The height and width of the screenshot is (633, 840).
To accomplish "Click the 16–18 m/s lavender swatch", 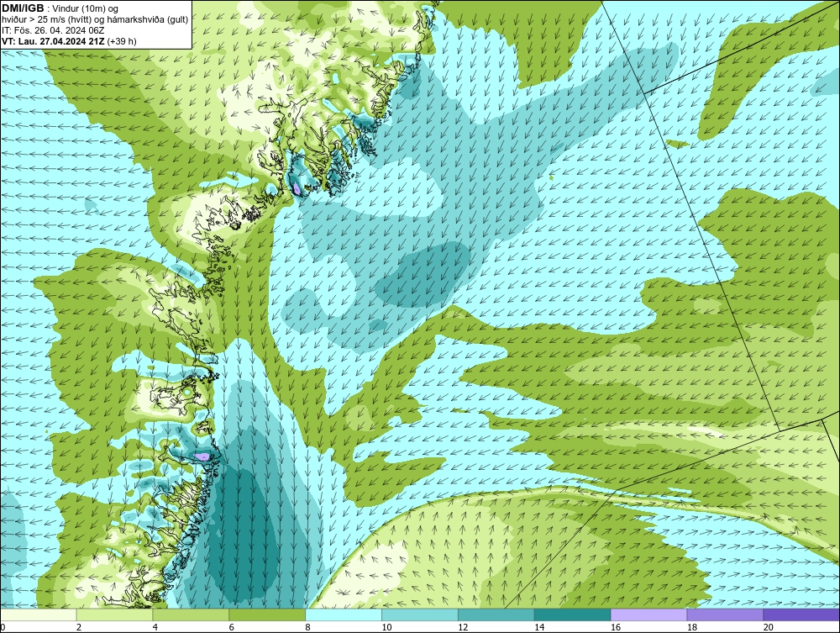I will click(648, 615).
